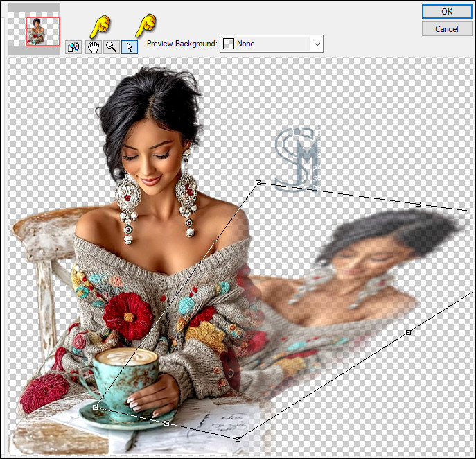Click the yellow pointing hand above Hand tool

[x=100, y=25]
